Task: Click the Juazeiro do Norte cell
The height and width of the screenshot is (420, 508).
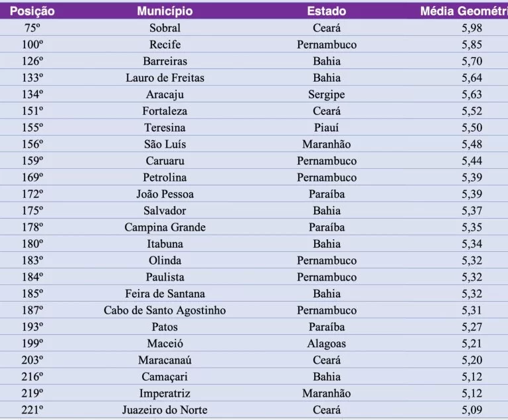Action: [165, 410]
